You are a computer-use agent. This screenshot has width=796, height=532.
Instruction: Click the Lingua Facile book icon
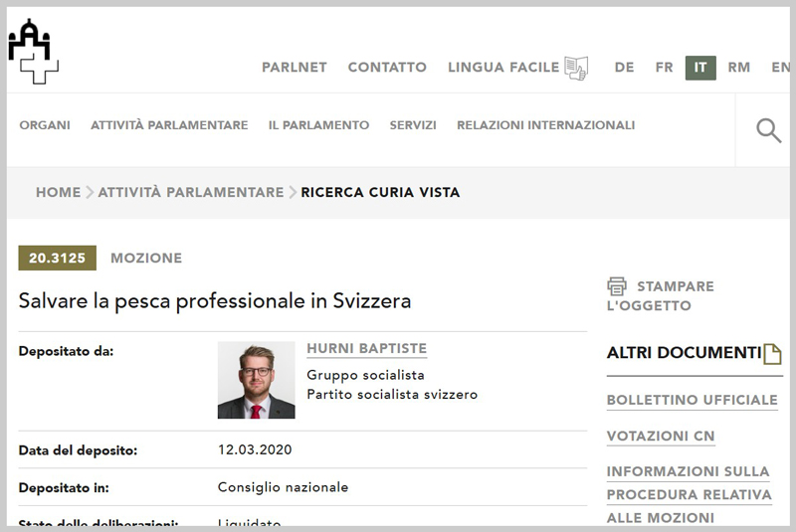[576, 68]
